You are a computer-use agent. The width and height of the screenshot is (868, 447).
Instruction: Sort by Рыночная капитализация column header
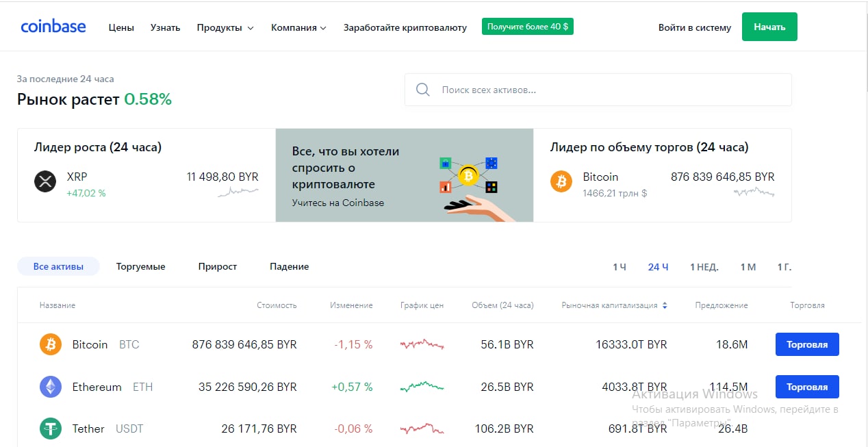coord(609,305)
